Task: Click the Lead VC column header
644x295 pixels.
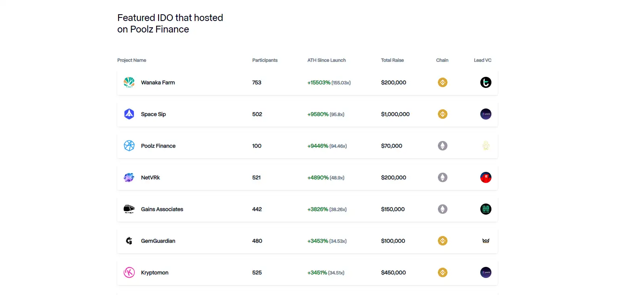Action: (482, 60)
